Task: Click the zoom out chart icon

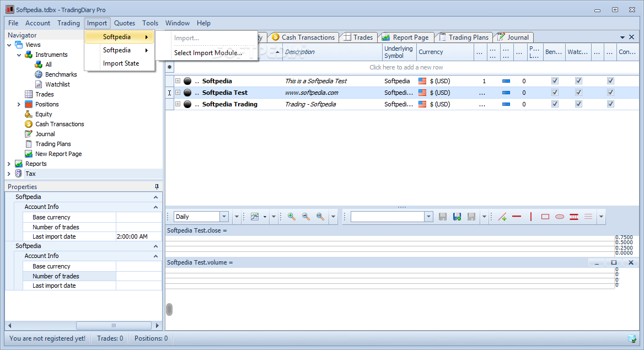Action: [306, 217]
